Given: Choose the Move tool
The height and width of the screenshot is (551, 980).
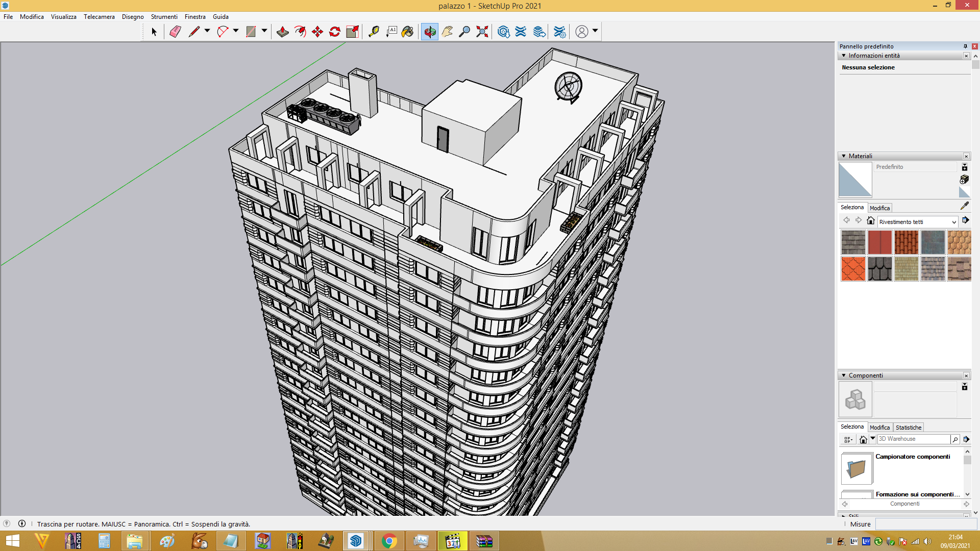Looking at the screenshot, I should click(317, 32).
